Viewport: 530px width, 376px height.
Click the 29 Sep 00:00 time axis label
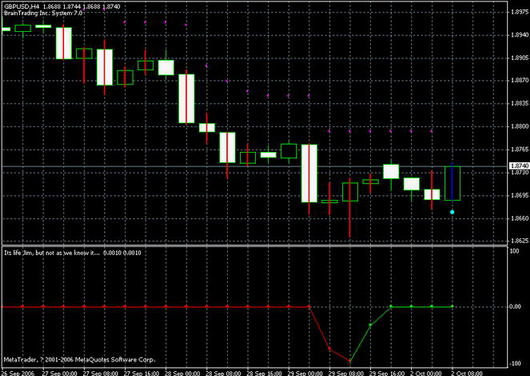tap(306, 373)
